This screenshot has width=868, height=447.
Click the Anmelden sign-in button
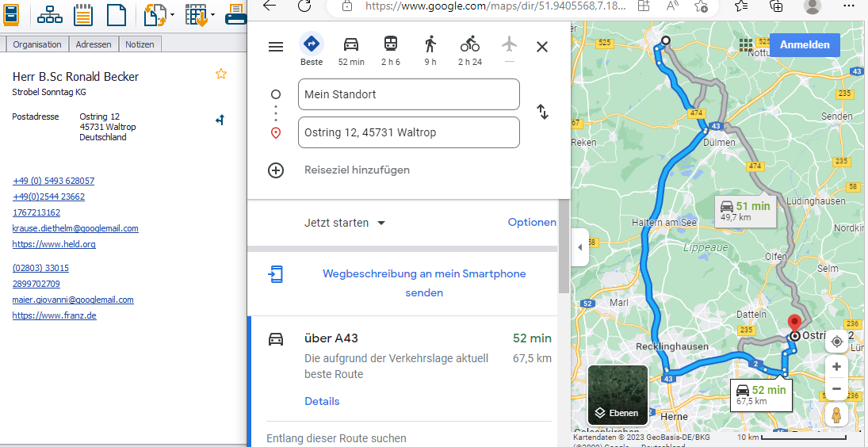pos(805,45)
